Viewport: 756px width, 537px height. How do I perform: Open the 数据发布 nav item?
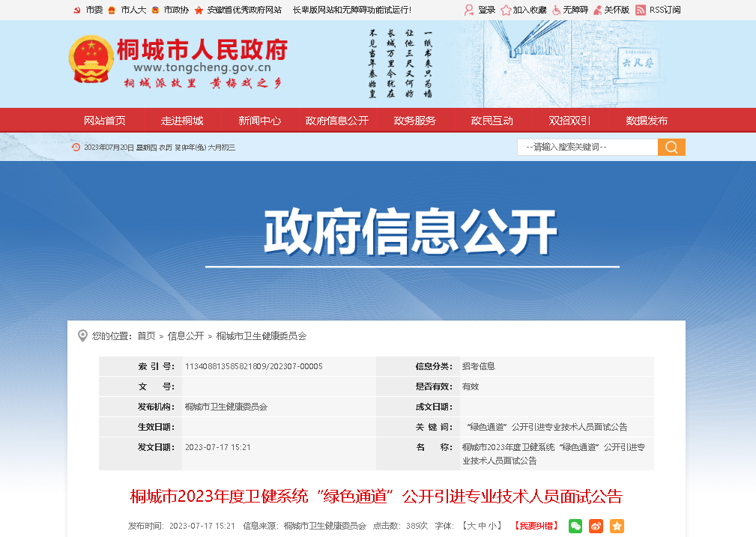pos(647,121)
